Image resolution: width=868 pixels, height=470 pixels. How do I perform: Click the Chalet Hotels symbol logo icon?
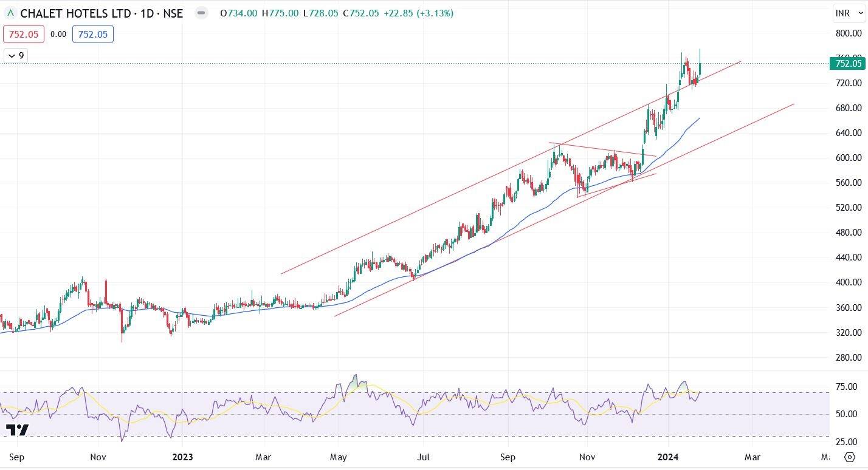10,13
